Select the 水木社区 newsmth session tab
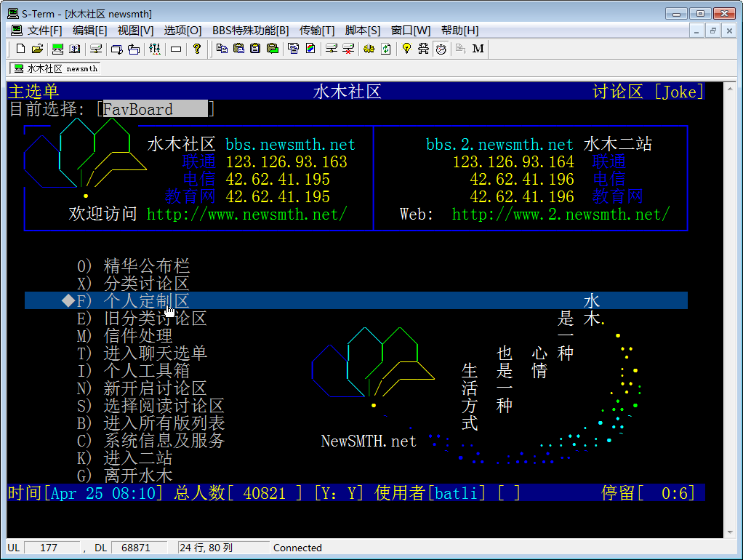Viewport: 743px width, 560px height. click(x=55, y=69)
